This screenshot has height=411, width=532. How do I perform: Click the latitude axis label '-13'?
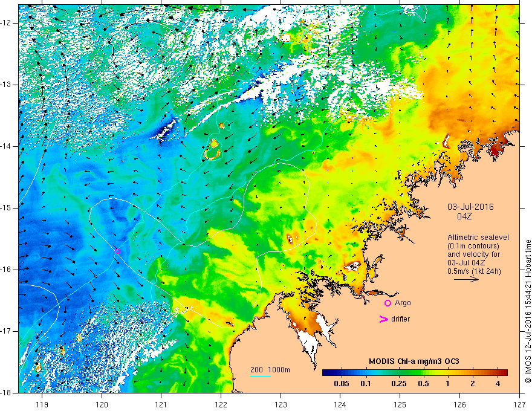coord(7,85)
